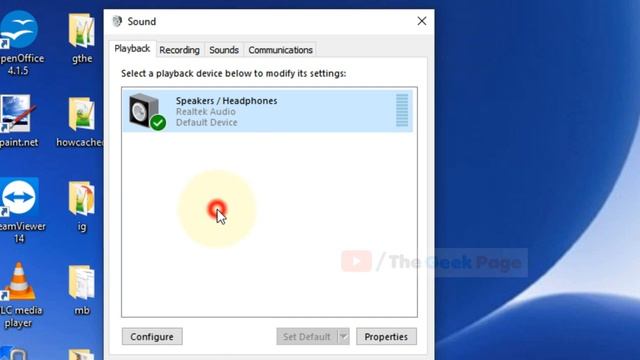Open the mb folder on desktop
Image resolution: width=640 pixels, height=360 pixels.
(x=82, y=290)
